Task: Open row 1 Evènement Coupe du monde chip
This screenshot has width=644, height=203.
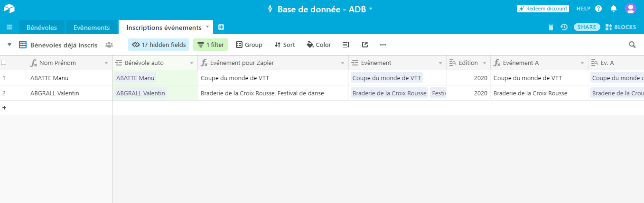Action: [x=387, y=78]
